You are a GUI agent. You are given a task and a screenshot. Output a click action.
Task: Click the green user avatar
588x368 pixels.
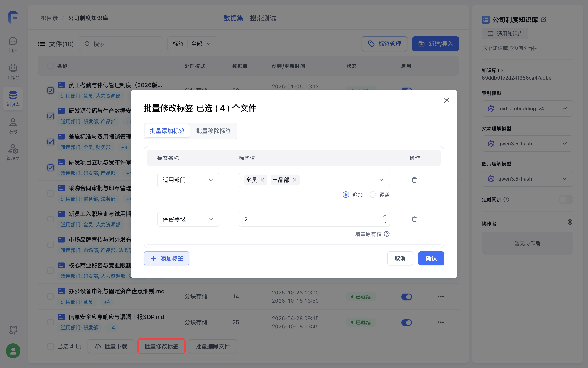click(x=13, y=351)
